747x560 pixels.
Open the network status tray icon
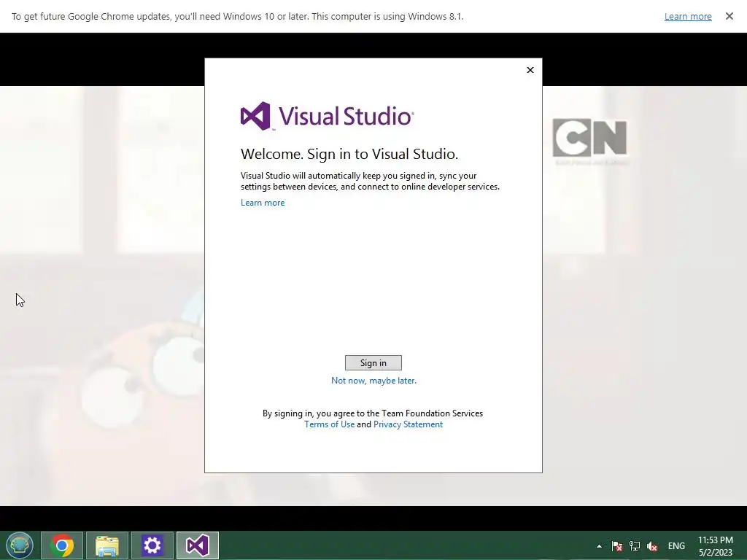(635, 546)
